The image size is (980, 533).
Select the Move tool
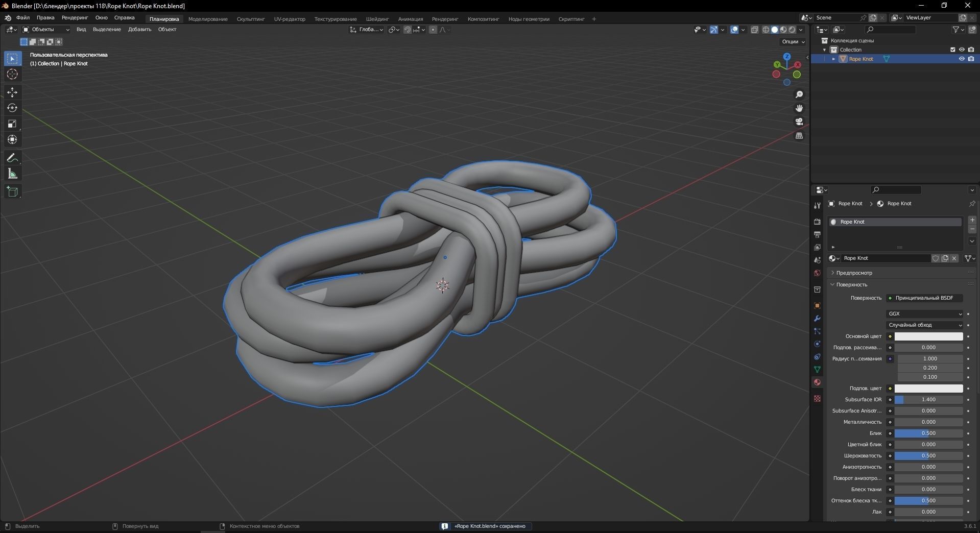pyautogui.click(x=12, y=92)
